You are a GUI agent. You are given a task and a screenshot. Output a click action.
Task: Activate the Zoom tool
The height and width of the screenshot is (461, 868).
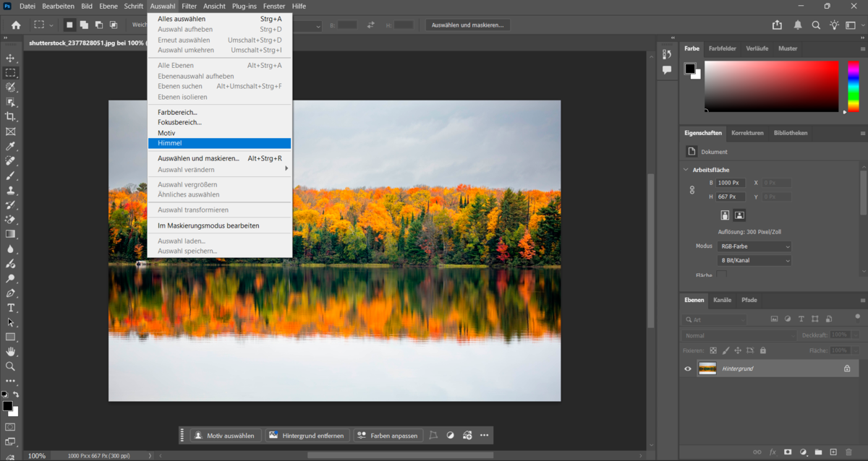10,366
